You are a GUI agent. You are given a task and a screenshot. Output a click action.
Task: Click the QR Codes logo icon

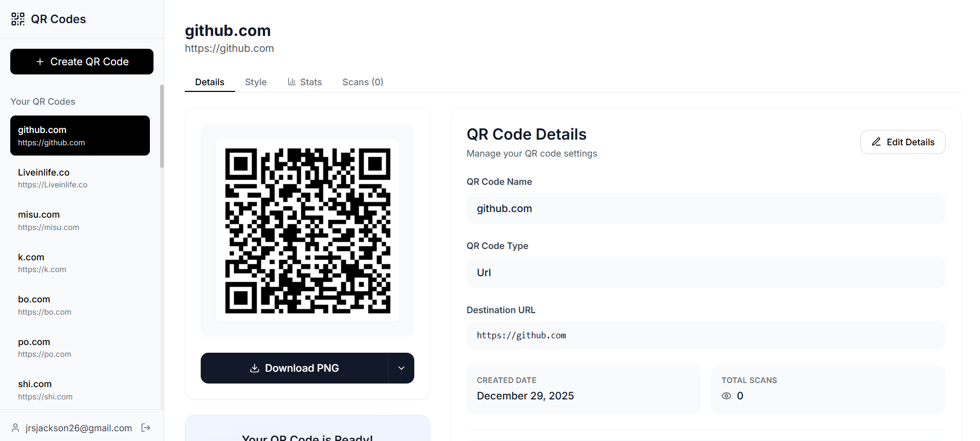(17, 18)
